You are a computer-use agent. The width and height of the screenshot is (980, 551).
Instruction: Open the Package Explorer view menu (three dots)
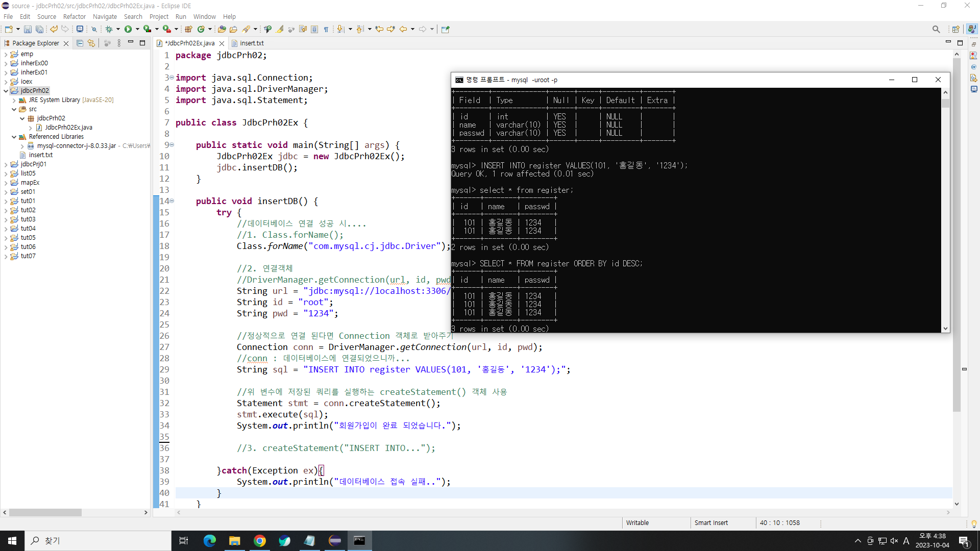coord(119,43)
